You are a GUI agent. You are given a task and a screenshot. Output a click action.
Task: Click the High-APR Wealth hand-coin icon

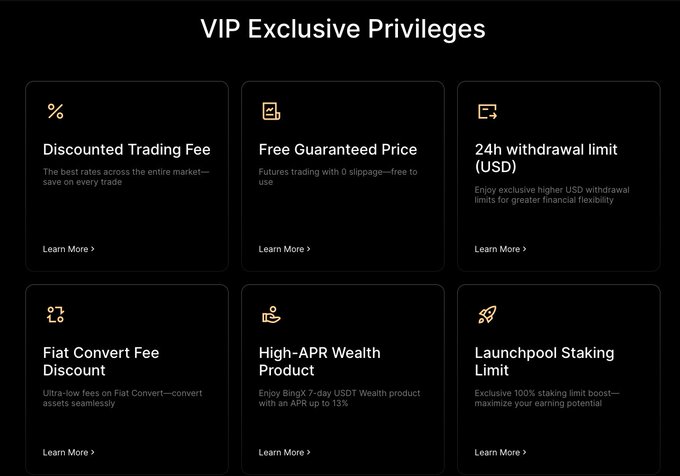[271, 315]
